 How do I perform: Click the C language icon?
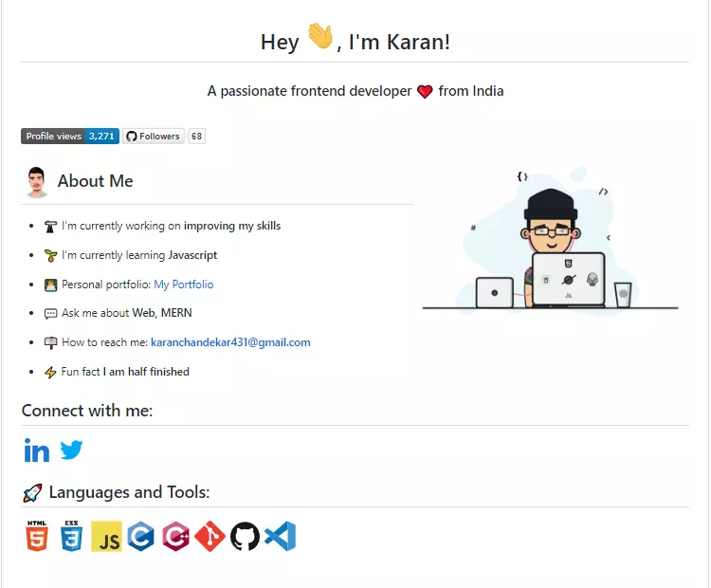coord(140,536)
